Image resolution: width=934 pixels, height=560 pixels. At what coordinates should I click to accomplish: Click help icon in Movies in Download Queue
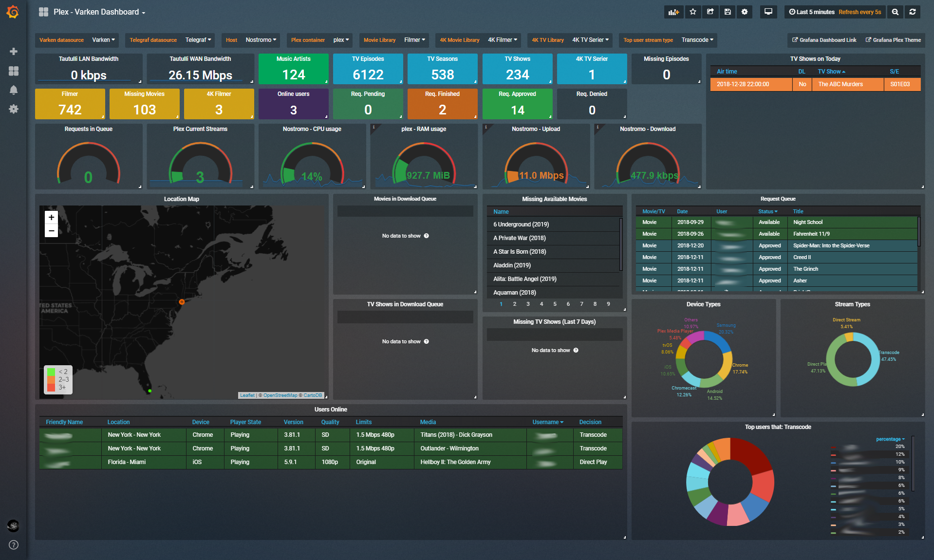point(427,236)
